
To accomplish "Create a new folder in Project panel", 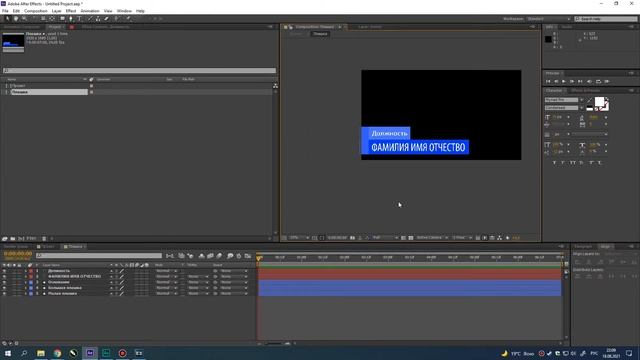I will tap(13, 238).
